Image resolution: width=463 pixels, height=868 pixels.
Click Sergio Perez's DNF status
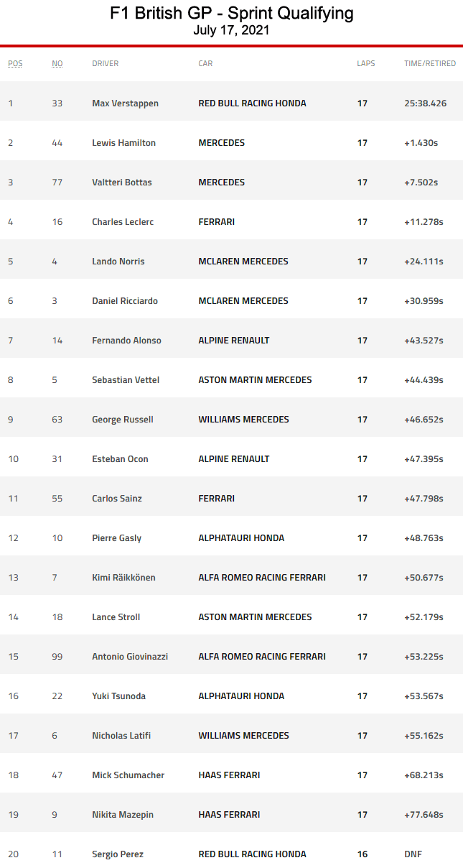coord(413,854)
